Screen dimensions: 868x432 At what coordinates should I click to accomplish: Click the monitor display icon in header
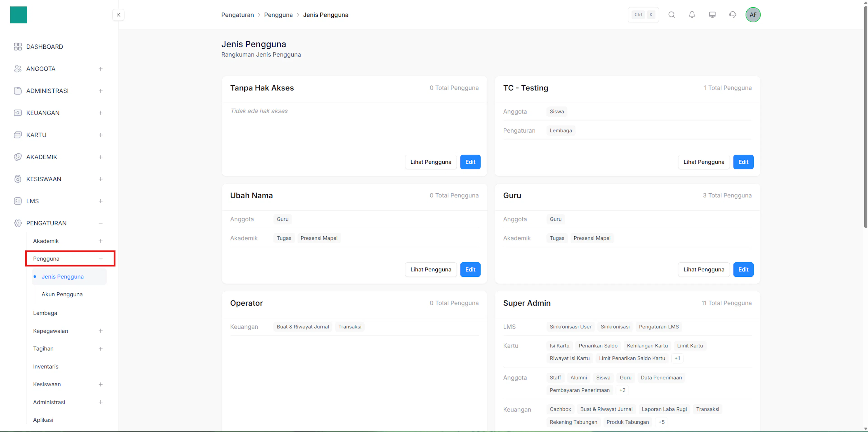pos(712,15)
